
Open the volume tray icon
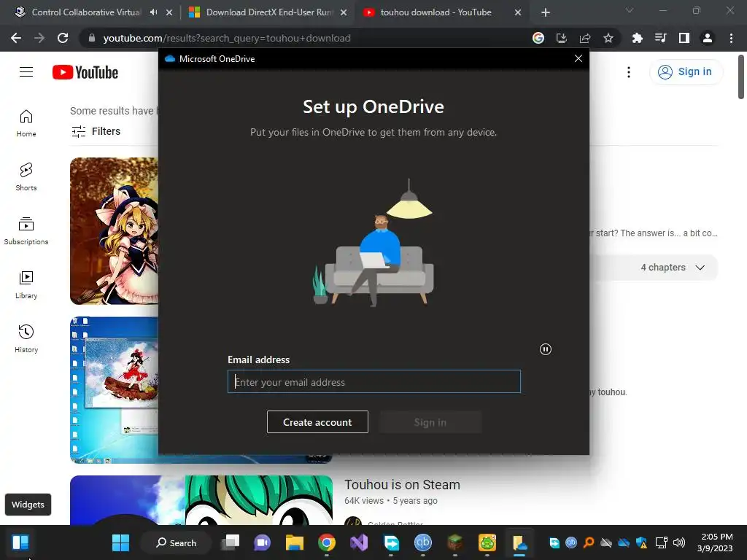(x=679, y=542)
